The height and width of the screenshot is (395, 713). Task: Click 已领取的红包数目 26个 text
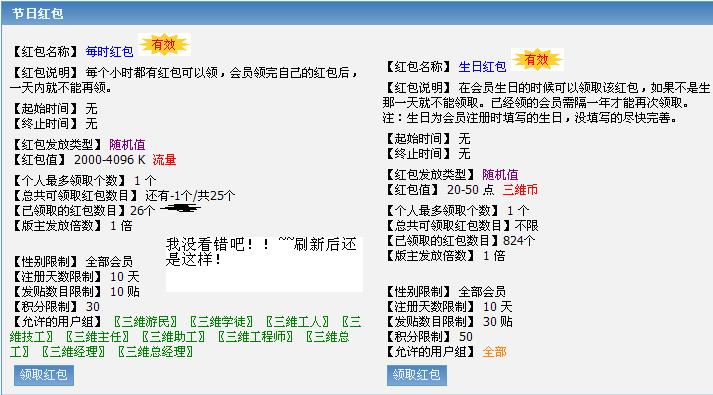coord(83,211)
